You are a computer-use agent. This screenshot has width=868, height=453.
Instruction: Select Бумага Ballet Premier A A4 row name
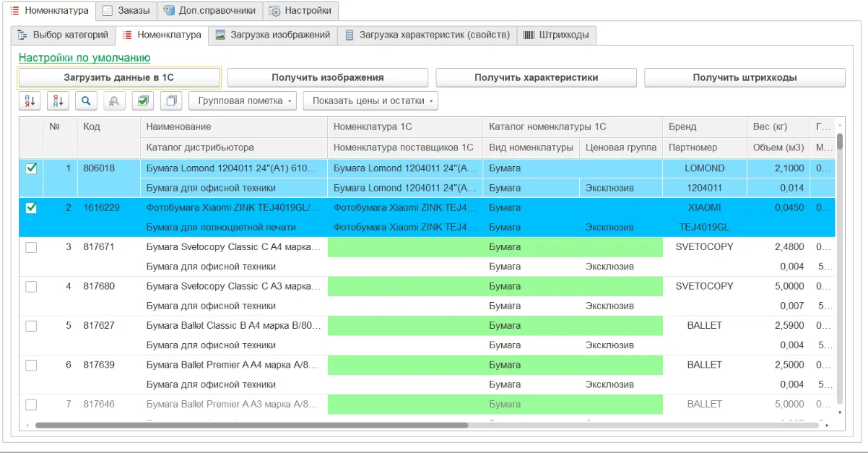[x=234, y=365]
